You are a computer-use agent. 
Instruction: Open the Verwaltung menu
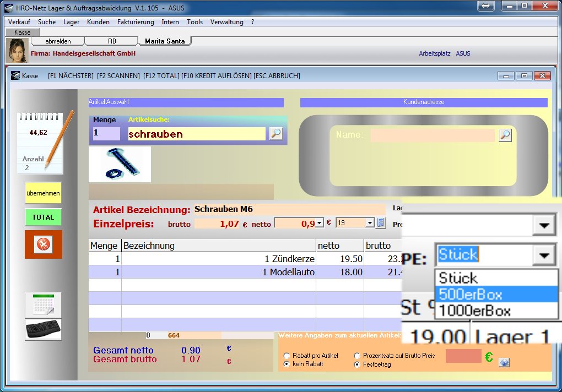[x=227, y=22]
